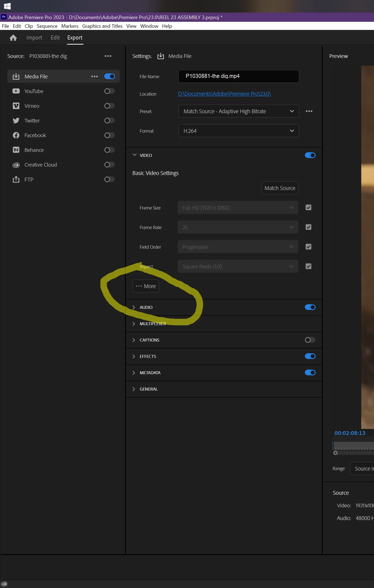This screenshot has width=374, height=588.
Task: Enable the Facebook destination switch
Action: [x=110, y=135]
